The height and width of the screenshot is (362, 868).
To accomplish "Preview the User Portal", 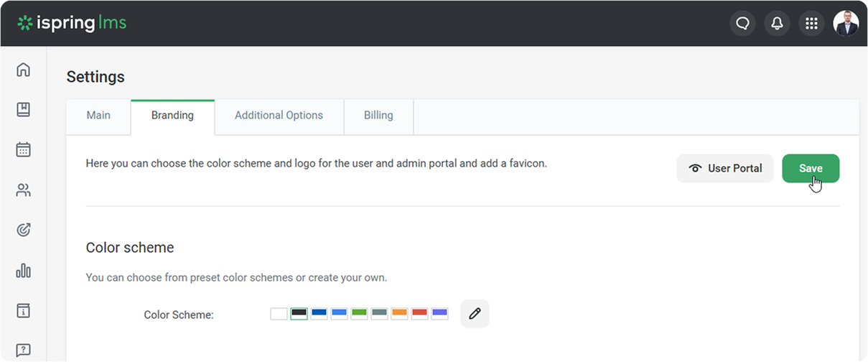I will (725, 169).
